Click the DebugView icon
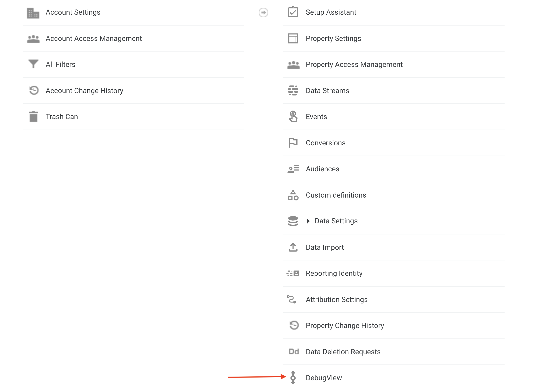Image resolution: width=555 pixels, height=392 pixels. point(293,378)
